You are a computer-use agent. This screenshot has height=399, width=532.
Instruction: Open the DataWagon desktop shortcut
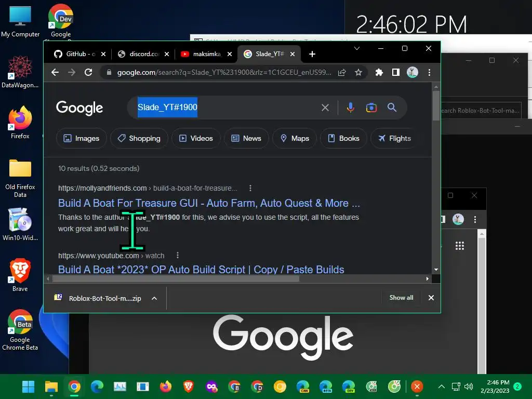coord(20,72)
